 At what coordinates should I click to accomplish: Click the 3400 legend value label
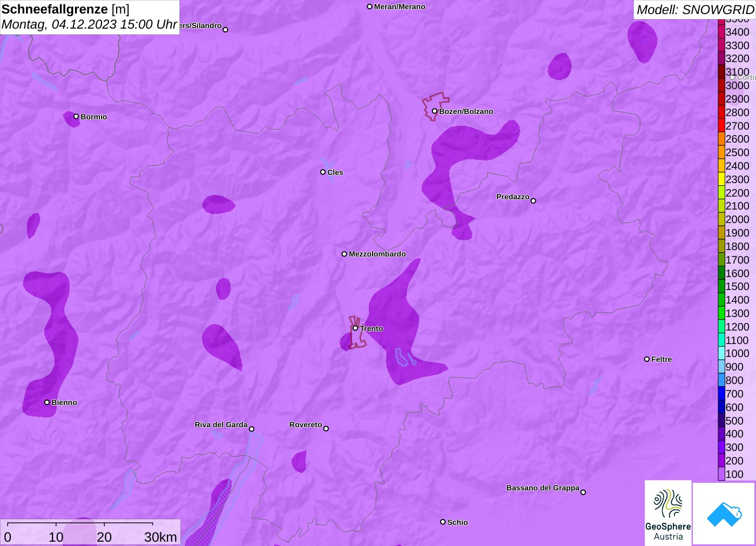tap(738, 32)
